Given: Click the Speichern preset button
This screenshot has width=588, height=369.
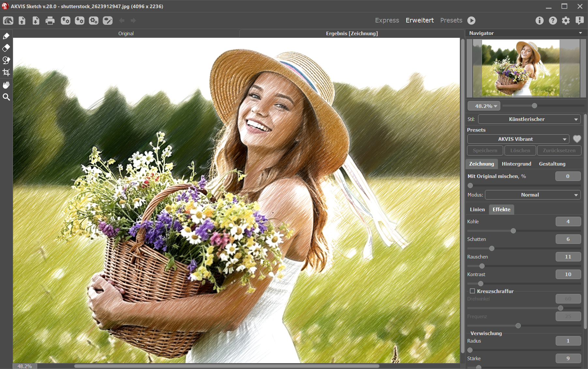Looking at the screenshot, I should [x=485, y=151].
